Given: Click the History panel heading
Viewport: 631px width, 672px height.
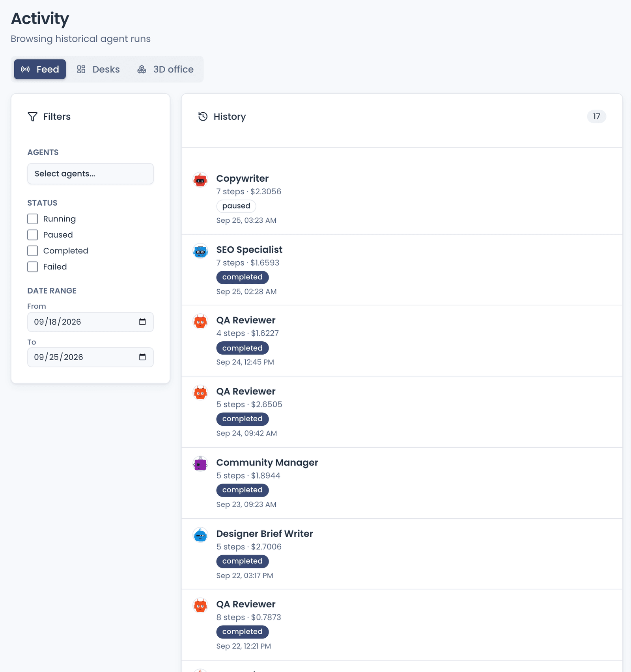Looking at the screenshot, I should click(230, 117).
